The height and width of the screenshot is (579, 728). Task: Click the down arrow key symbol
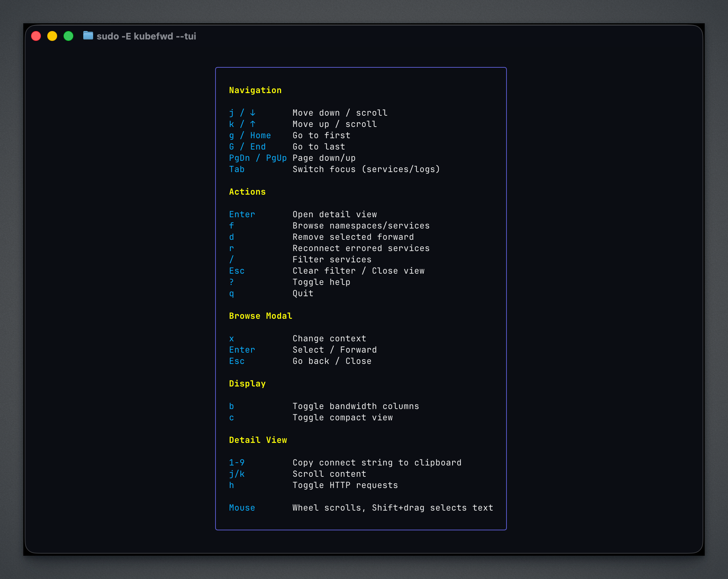pos(253,113)
